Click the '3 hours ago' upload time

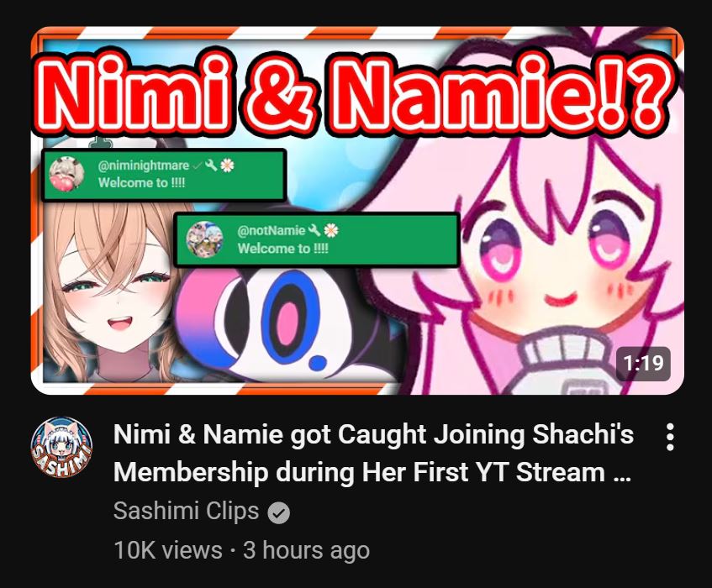(x=307, y=550)
